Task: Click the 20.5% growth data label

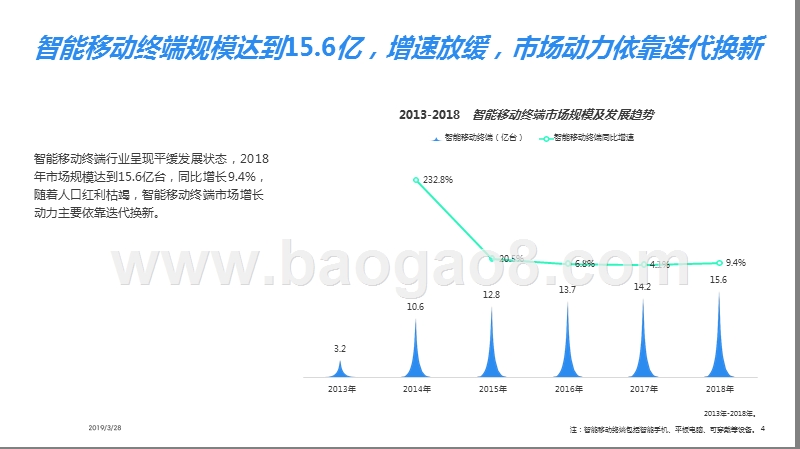Action: tap(511, 259)
